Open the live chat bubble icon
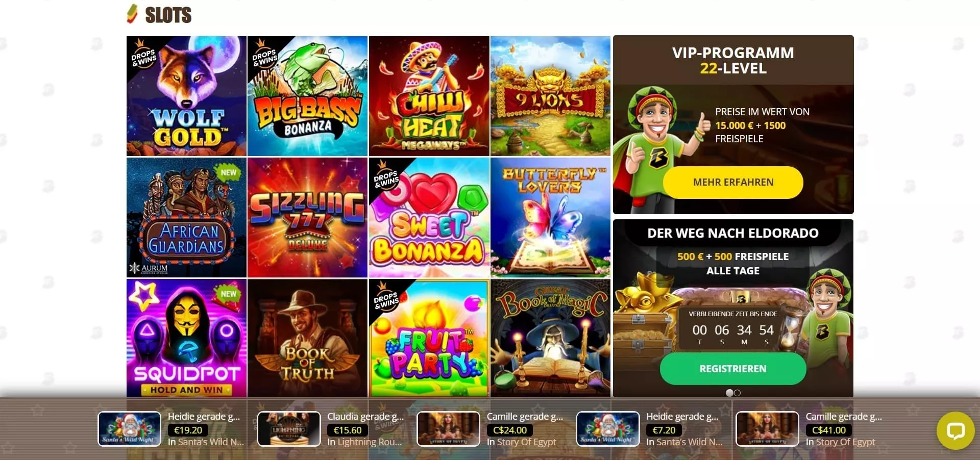Screen dimensions: 980x460 tap(955, 430)
